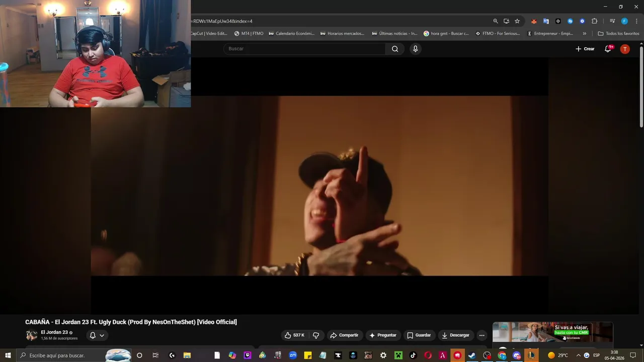Open Sticky Notes from the taskbar
The height and width of the screenshot is (362, 644).
pyautogui.click(x=307, y=355)
